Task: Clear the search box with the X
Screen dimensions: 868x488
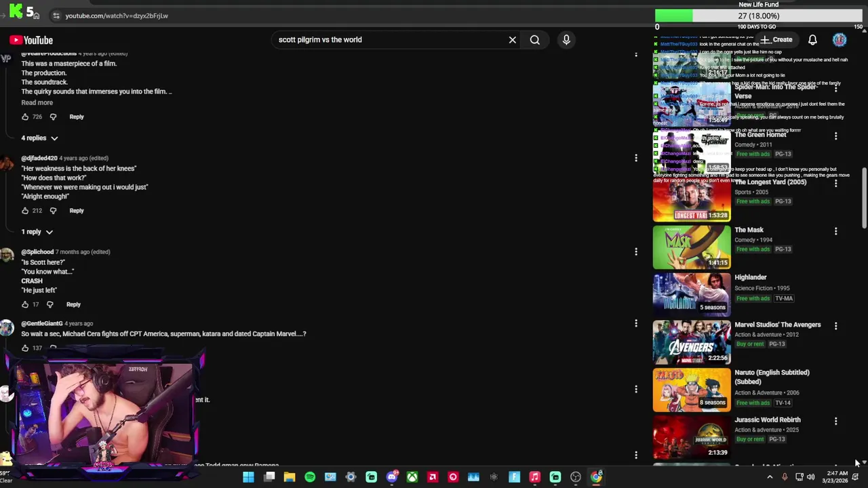Action: [x=513, y=40]
